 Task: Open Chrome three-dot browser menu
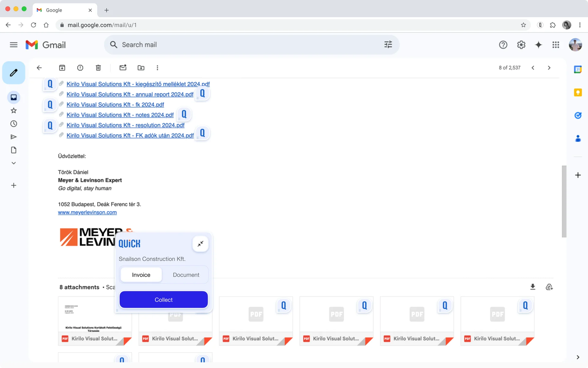(580, 25)
